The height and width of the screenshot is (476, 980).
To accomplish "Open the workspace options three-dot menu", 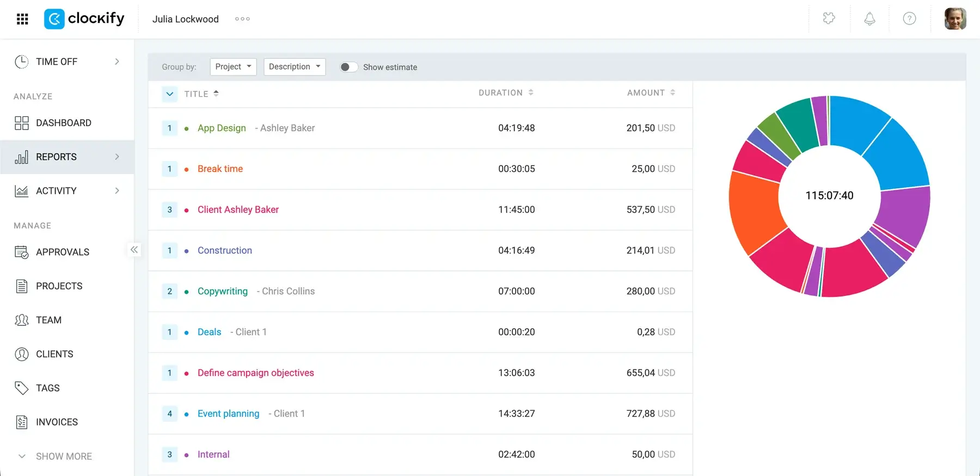I will pyautogui.click(x=242, y=19).
